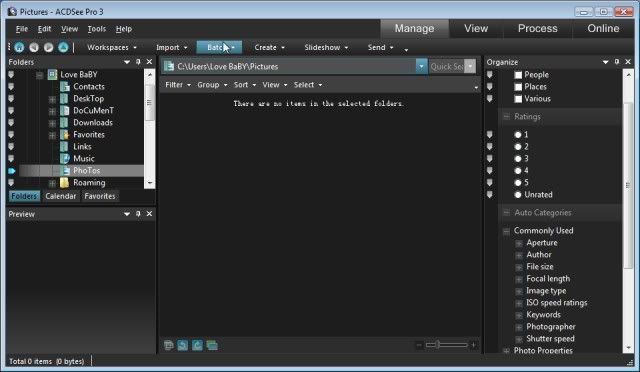Click the zoom out minus icon
Image resolution: width=640 pixels, height=372 pixels.
click(x=419, y=345)
